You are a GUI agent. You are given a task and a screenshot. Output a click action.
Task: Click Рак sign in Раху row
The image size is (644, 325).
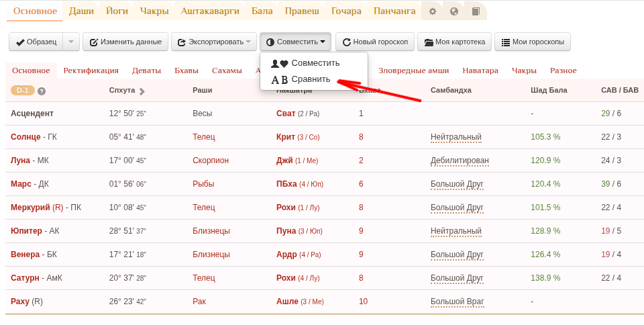pyautogui.click(x=199, y=301)
